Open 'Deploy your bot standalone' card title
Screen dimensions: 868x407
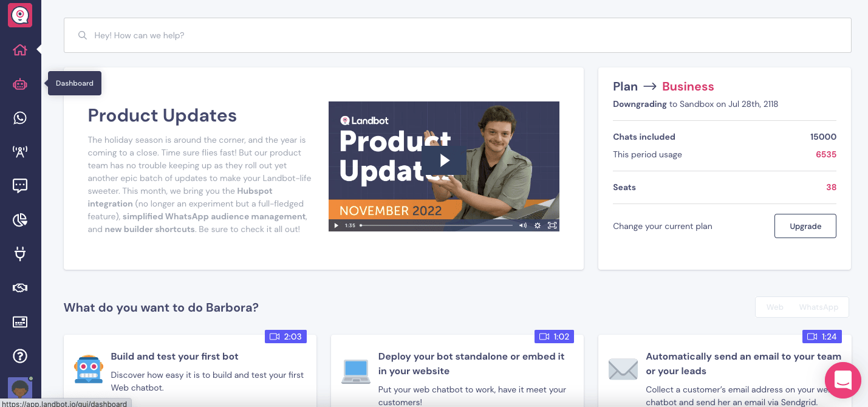(x=471, y=363)
